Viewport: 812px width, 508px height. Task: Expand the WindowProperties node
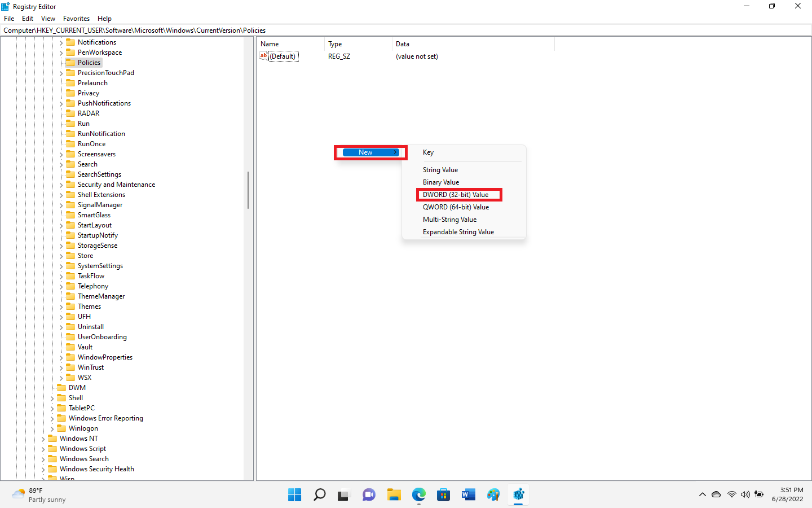(x=61, y=358)
